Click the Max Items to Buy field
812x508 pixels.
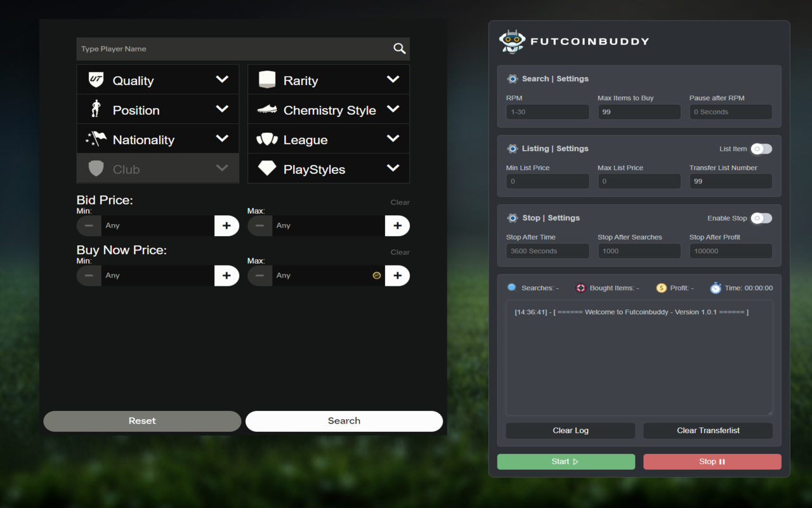tap(639, 112)
